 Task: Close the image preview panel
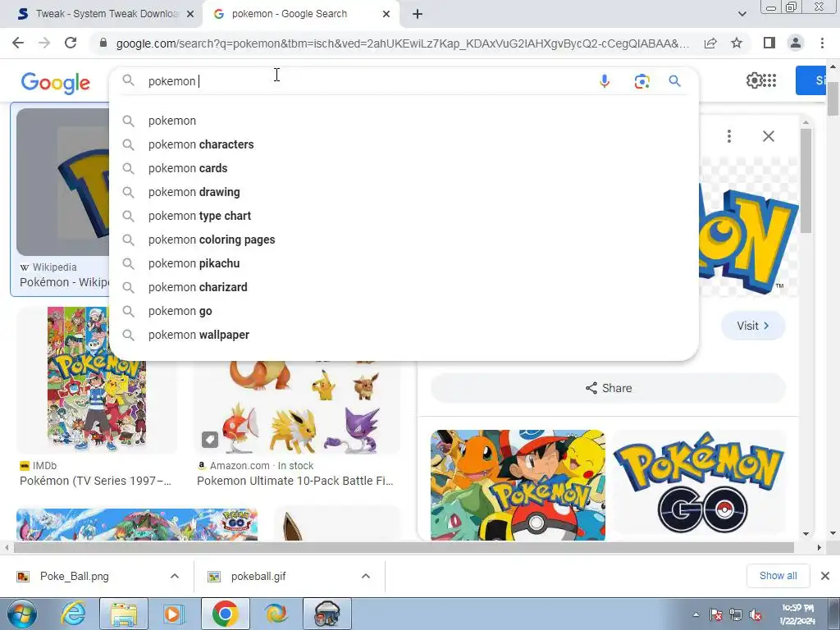pos(768,136)
